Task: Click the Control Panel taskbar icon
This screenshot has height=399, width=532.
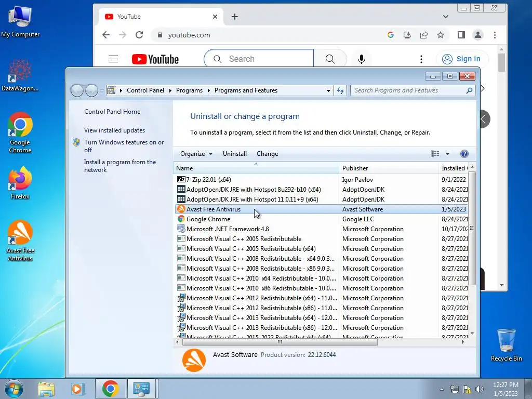Action: click(x=141, y=389)
